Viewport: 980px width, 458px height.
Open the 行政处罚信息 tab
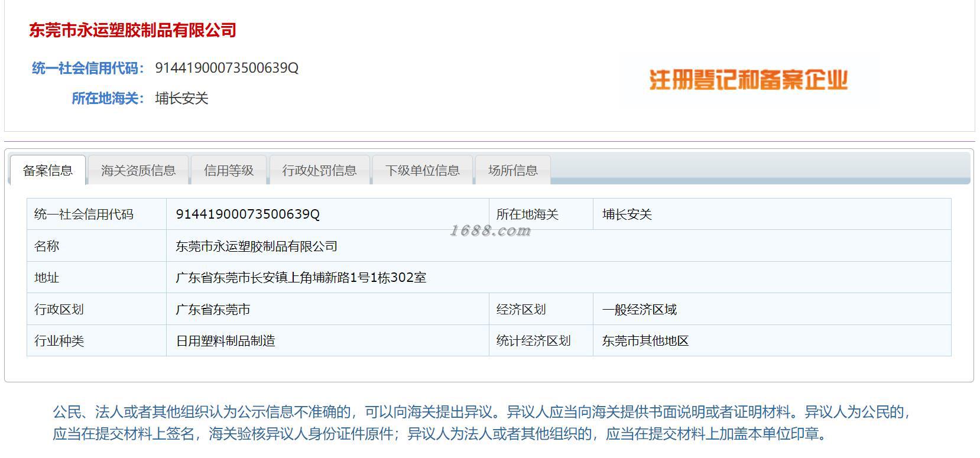[x=319, y=170]
